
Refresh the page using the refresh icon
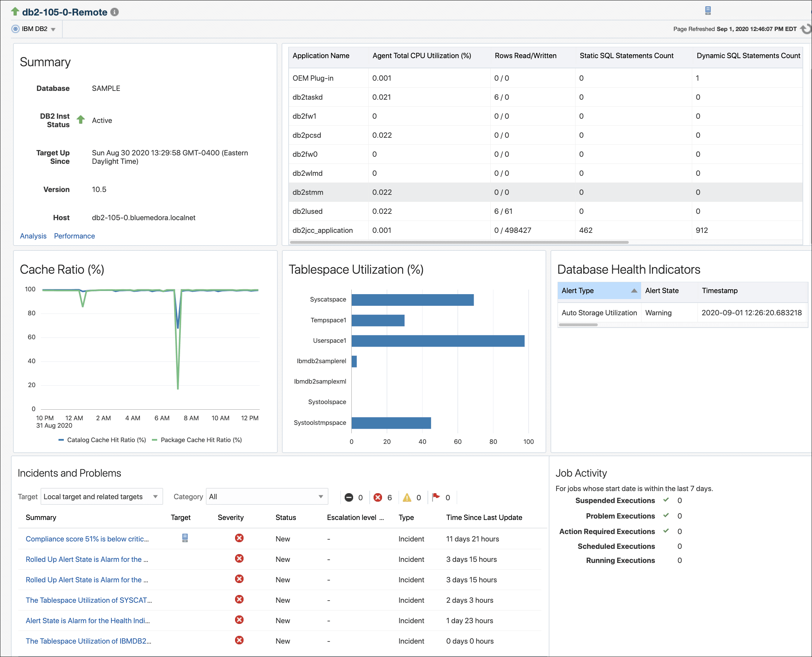click(805, 29)
